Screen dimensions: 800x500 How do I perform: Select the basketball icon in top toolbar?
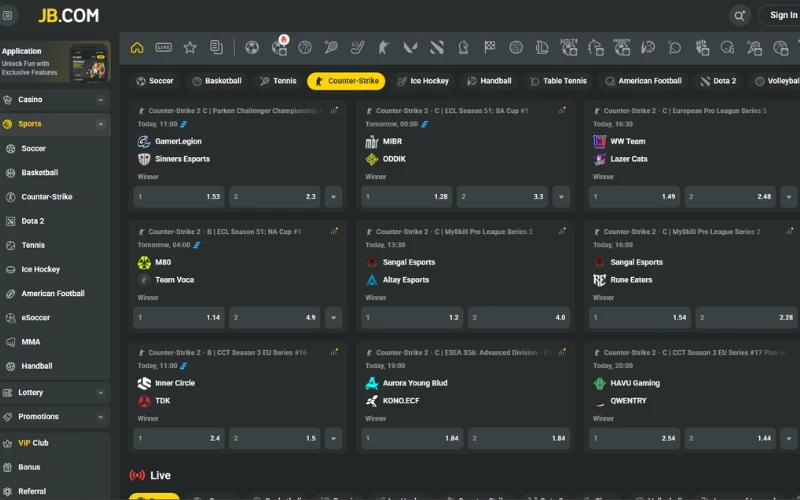pos(305,47)
